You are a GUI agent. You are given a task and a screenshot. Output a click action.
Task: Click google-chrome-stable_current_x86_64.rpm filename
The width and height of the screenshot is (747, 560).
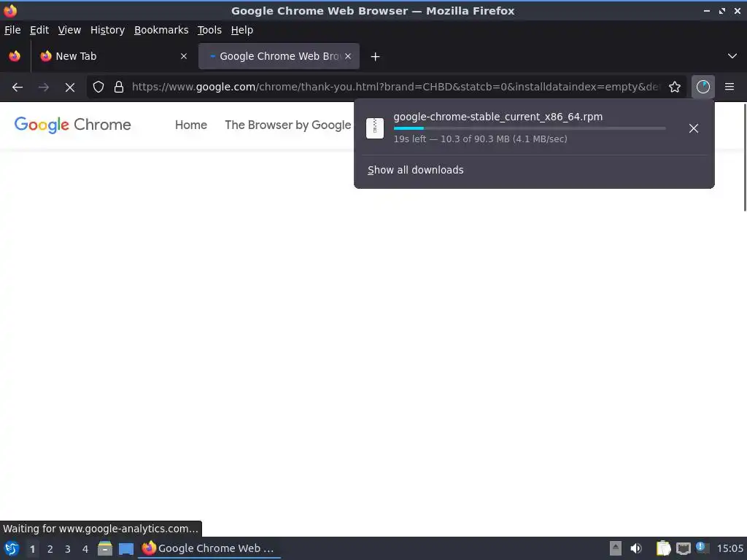coord(498,117)
